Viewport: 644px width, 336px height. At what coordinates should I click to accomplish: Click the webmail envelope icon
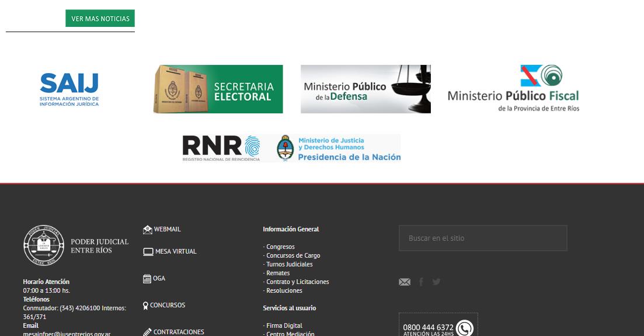click(148, 230)
